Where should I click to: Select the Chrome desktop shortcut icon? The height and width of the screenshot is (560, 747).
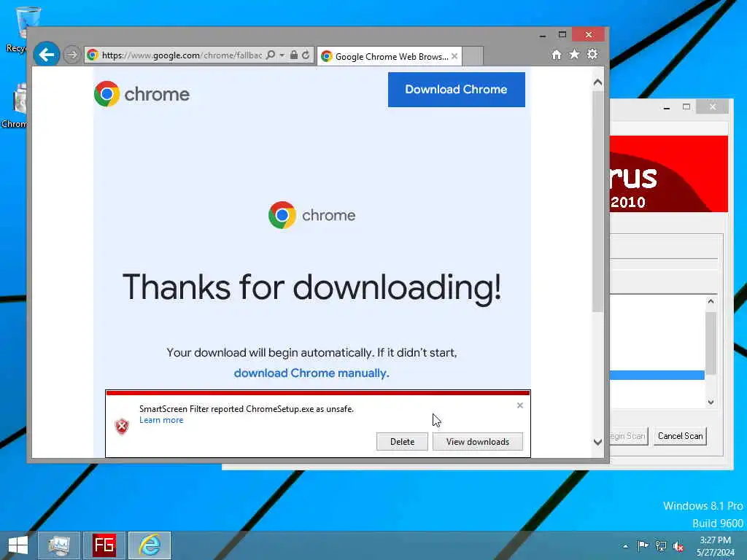[15, 106]
